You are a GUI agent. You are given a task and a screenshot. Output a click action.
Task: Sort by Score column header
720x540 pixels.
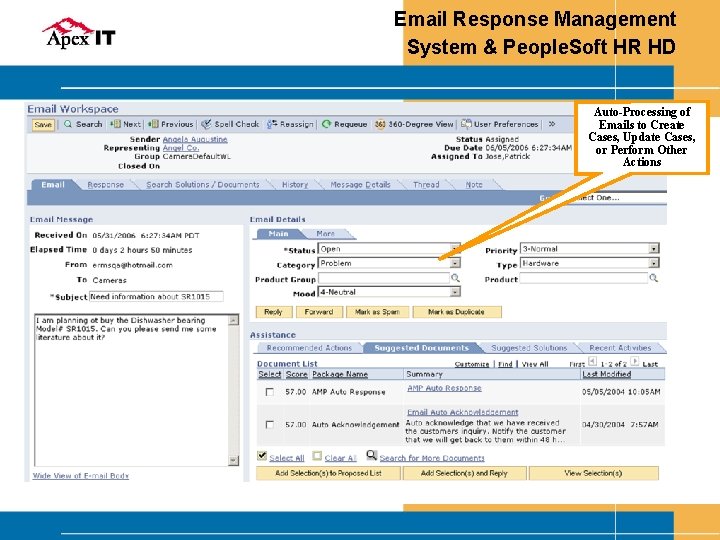297,374
